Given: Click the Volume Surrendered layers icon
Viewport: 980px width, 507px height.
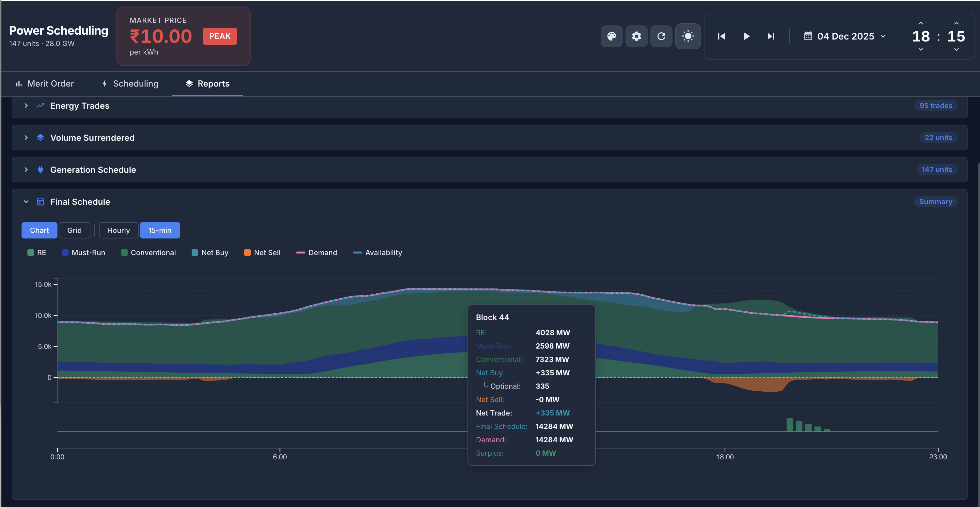Looking at the screenshot, I should (x=40, y=138).
